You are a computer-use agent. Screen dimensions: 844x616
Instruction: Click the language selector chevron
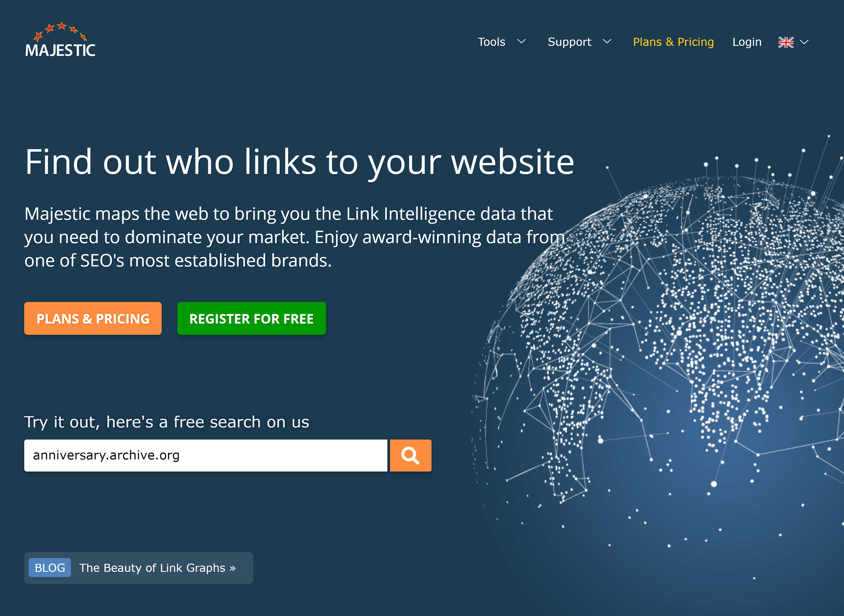807,42
